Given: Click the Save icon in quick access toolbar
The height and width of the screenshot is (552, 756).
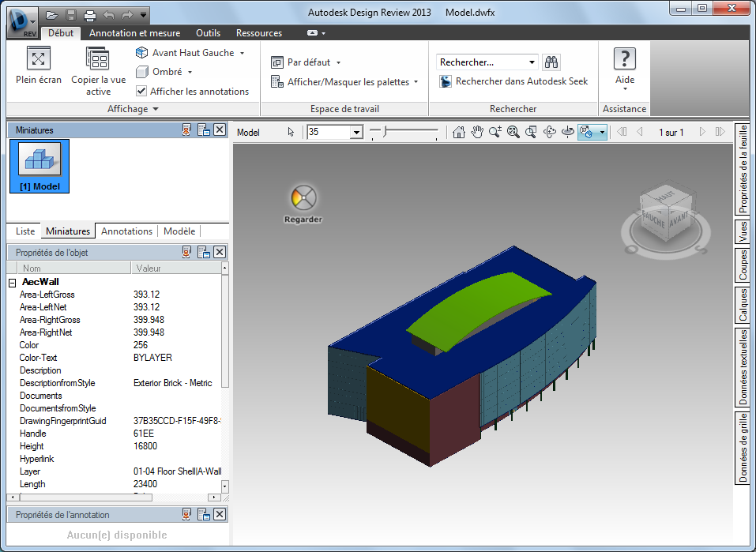Looking at the screenshot, I should (70, 16).
